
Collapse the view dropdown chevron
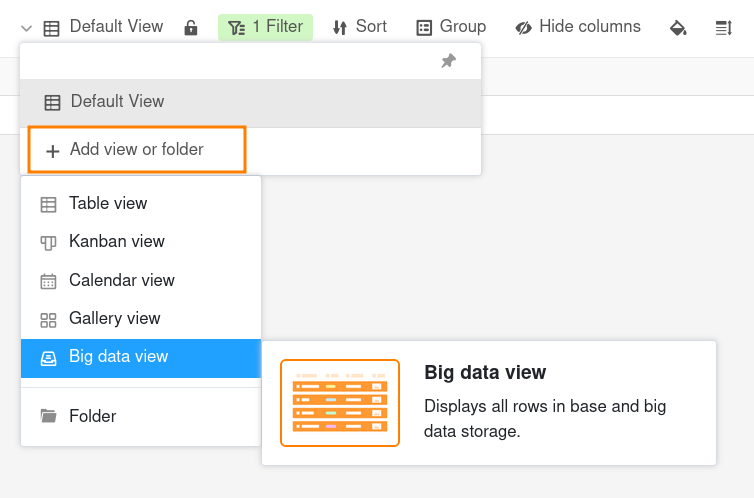click(25, 28)
